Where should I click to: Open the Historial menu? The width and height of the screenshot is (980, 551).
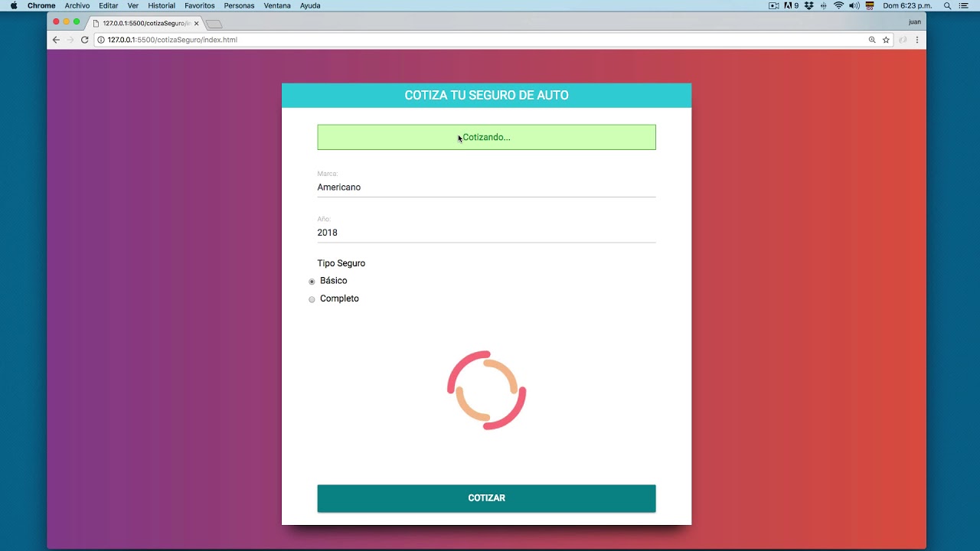(x=162, y=5)
